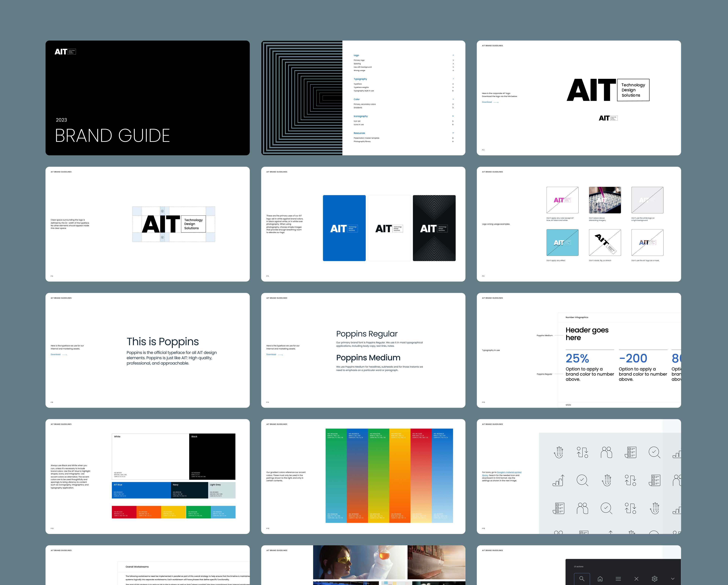The height and width of the screenshot is (585, 728).
Task: Select 'Photography library' entry in contents
Action: [362, 141]
